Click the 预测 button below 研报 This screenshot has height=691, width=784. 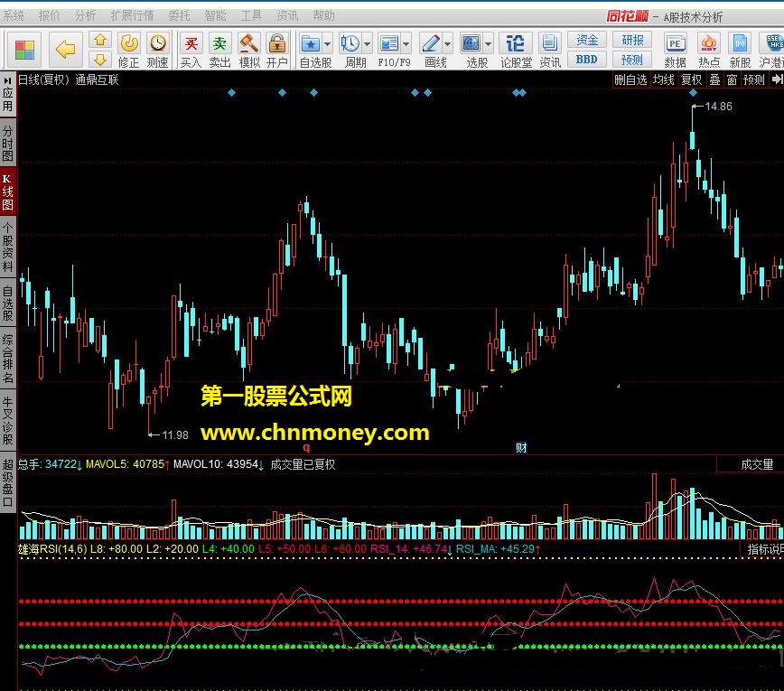632,60
